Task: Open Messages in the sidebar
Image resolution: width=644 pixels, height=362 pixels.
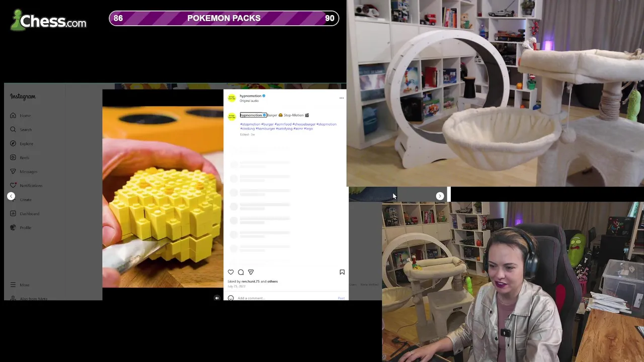Action: coord(24,172)
